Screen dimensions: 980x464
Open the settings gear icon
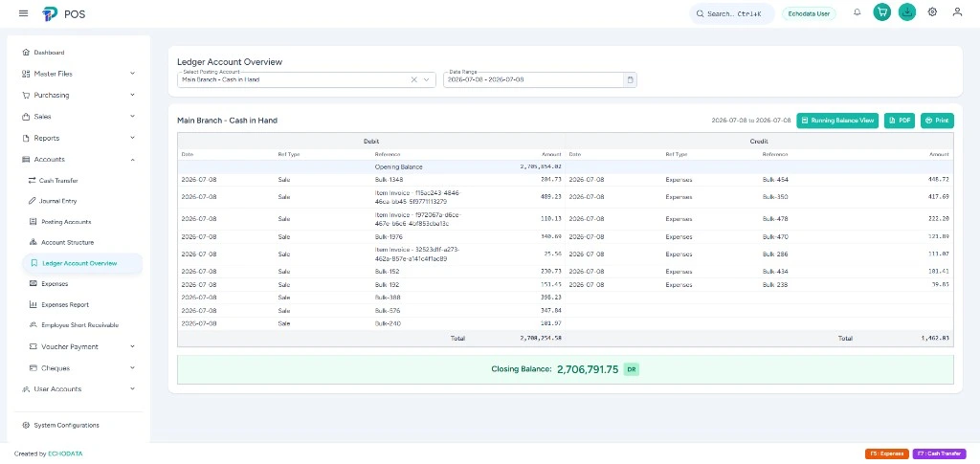tap(932, 11)
